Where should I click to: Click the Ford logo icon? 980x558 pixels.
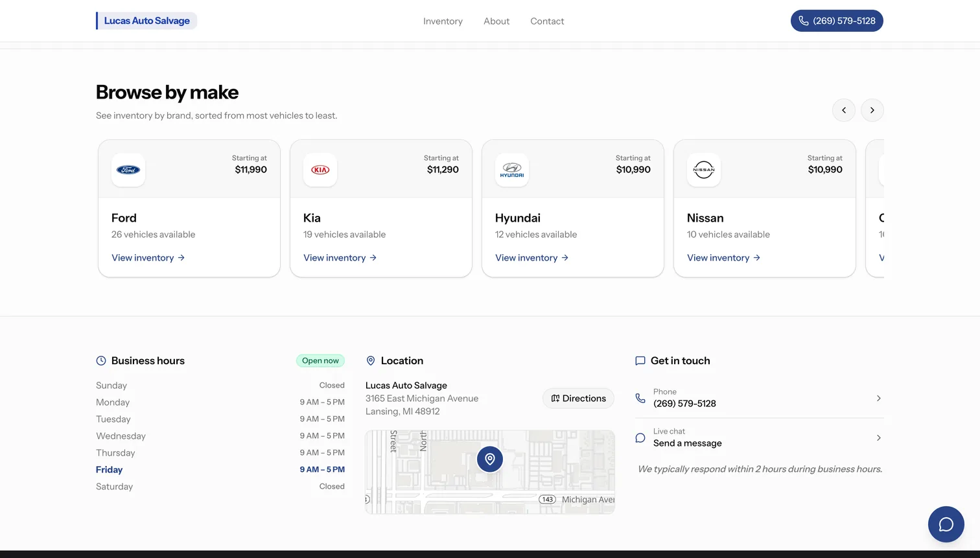[x=128, y=170]
